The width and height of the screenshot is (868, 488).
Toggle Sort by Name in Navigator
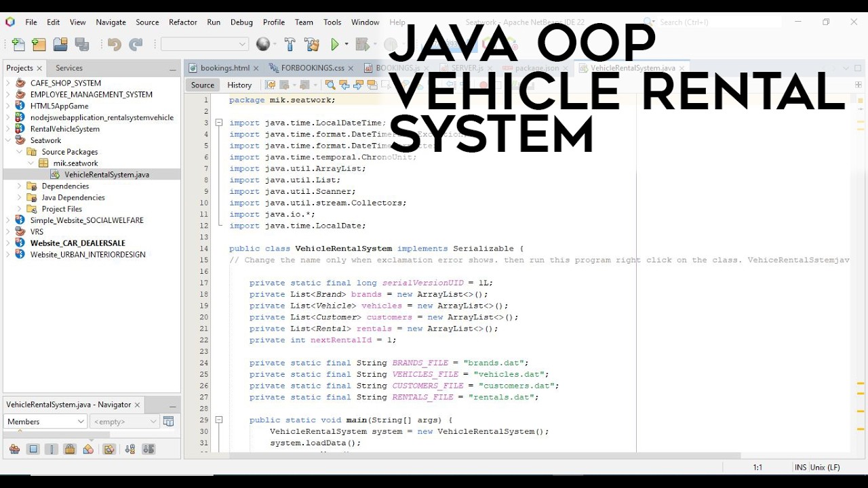[x=130, y=449]
